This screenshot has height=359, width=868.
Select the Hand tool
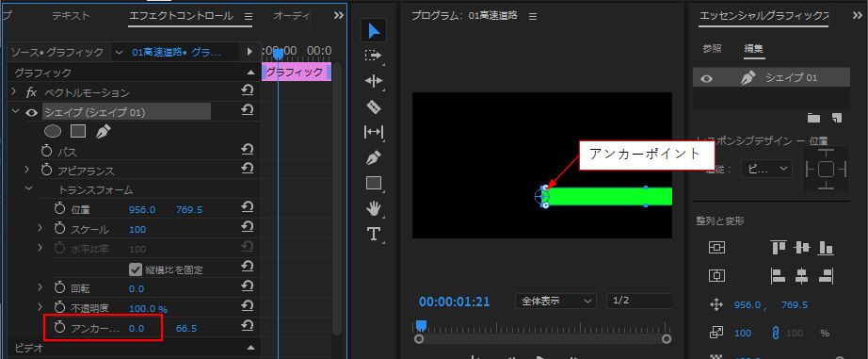[x=374, y=208]
